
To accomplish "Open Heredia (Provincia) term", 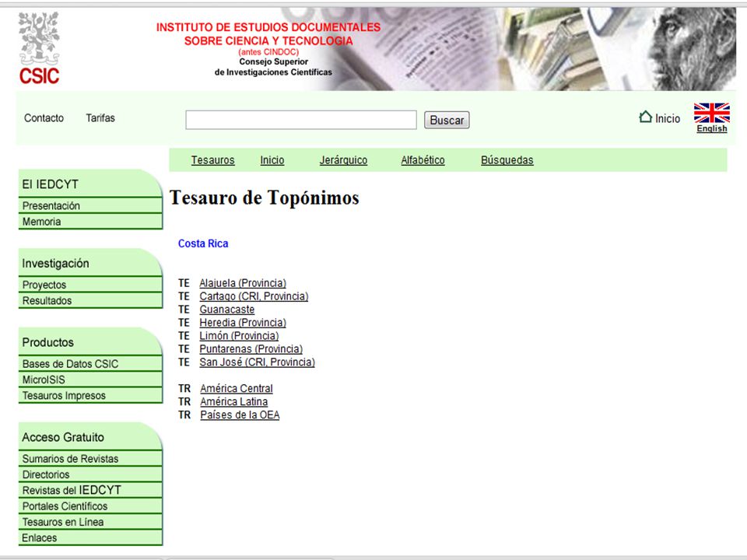I will 243,322.
